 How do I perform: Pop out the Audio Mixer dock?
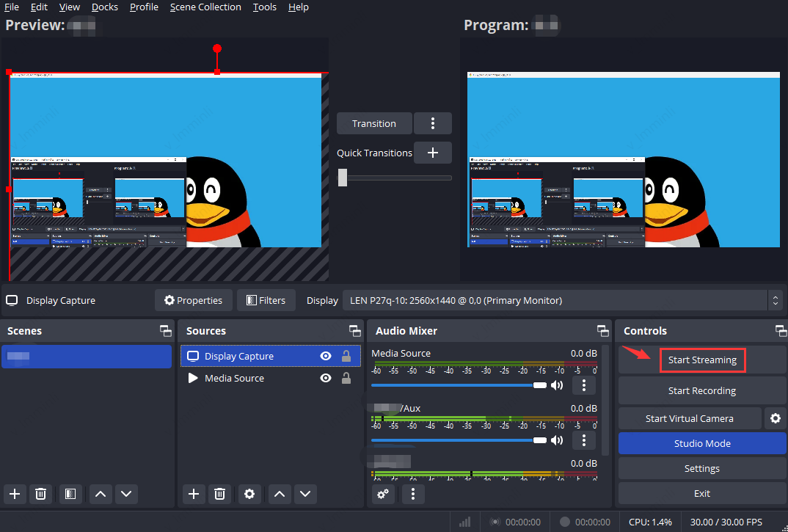pos(603,330)
